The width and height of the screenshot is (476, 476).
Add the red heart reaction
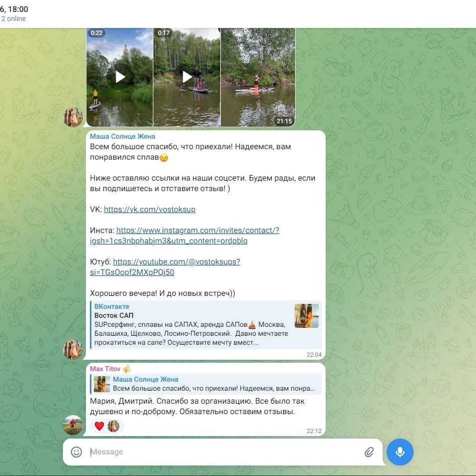[99, 426]
